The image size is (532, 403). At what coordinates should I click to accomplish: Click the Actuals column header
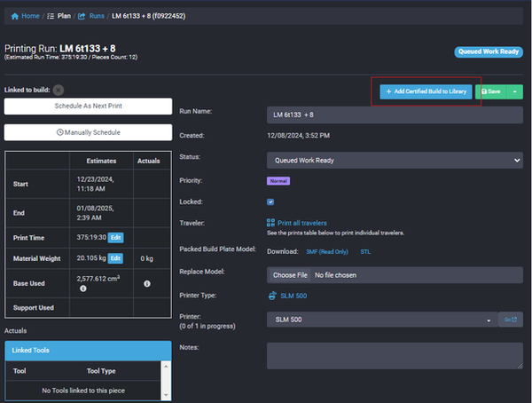click(149, 161)
